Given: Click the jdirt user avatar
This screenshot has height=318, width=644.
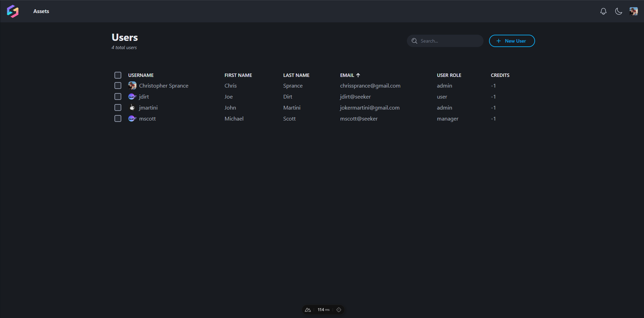Looking at the screenshot, I should pos(132,96).
